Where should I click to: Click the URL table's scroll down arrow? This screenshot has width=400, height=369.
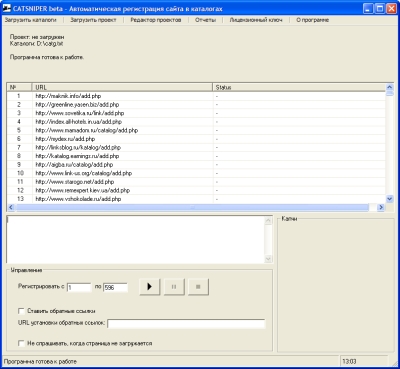point(389,199)
